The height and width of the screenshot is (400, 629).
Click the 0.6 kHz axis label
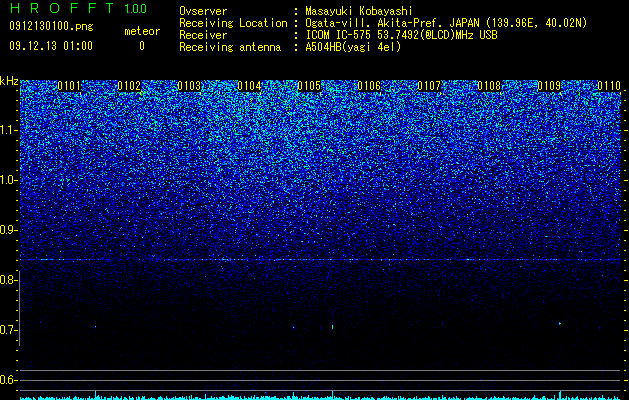(x=7, y=380)
